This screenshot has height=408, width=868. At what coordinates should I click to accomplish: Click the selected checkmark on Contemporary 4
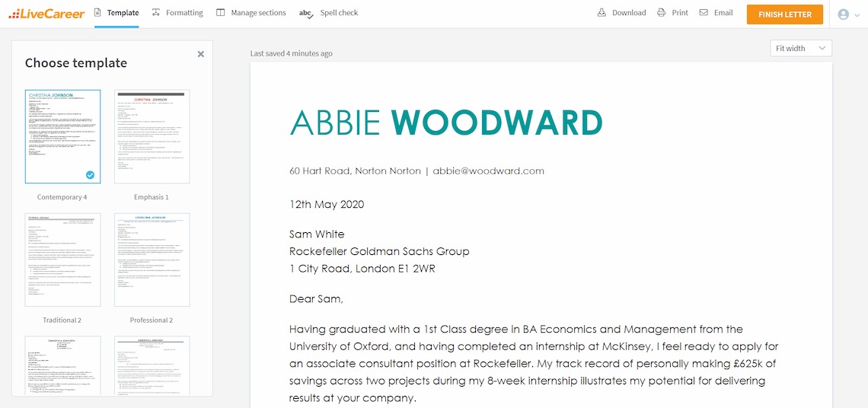point(91,175)
